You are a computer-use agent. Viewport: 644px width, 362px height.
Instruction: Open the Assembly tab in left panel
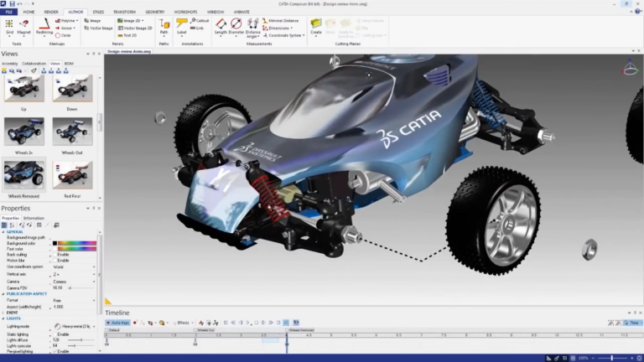tap(9, 64)
